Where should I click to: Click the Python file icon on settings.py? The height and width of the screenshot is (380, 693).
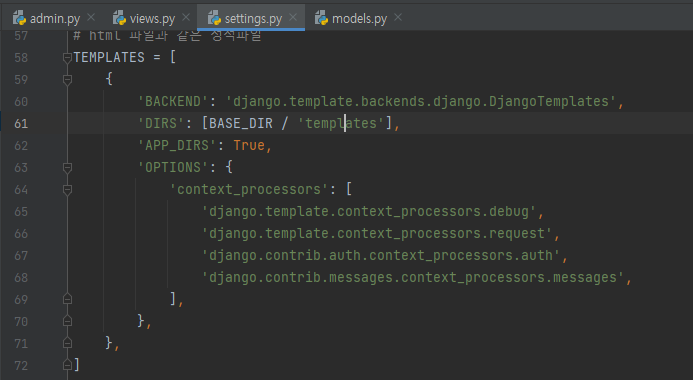pyautogui.click(x=214, y=18)
